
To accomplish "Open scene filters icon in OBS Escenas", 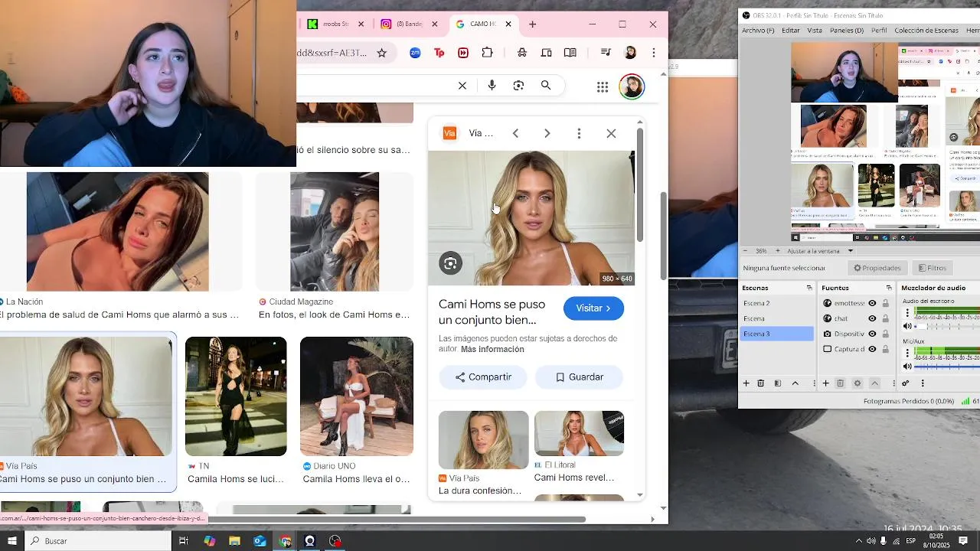I will tap(778, 383).
